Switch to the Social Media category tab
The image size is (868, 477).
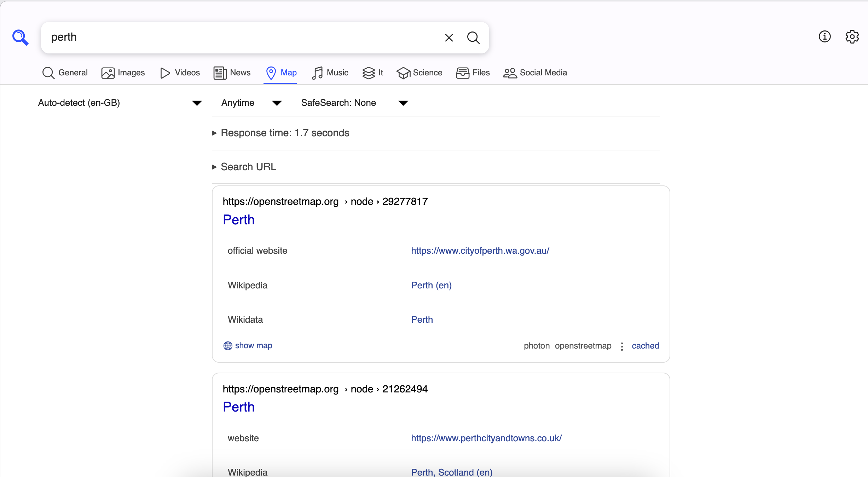coord(535,73)
